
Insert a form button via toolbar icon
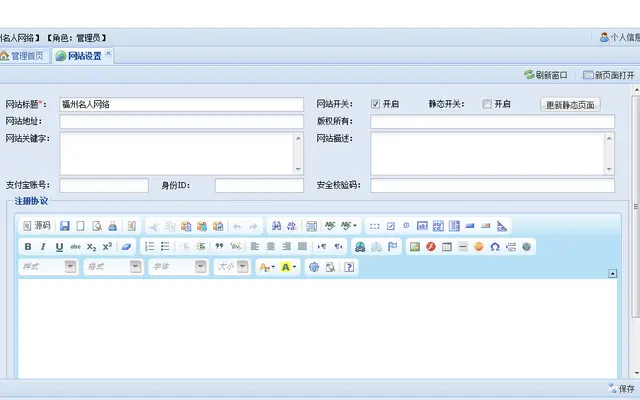(x=470, y=226)
